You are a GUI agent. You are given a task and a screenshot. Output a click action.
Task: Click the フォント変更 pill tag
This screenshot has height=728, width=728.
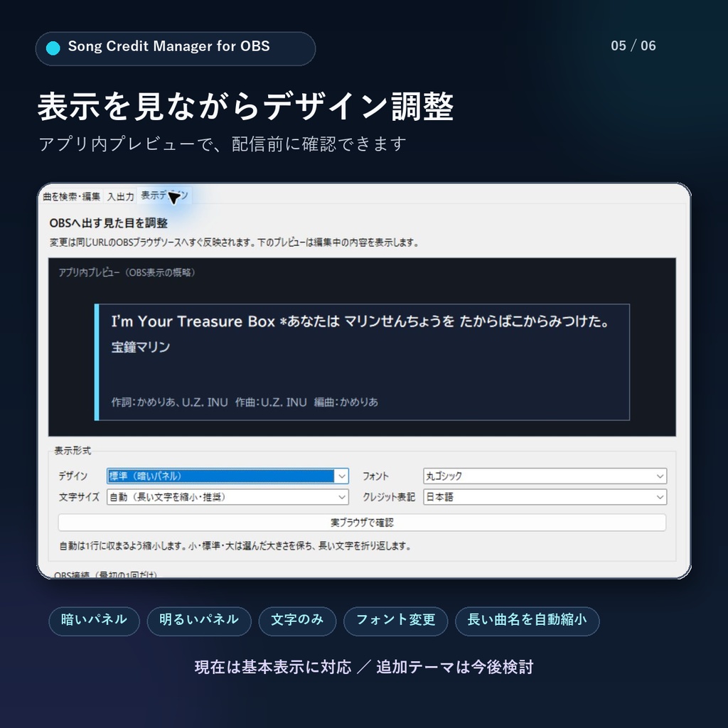point(395,621)
